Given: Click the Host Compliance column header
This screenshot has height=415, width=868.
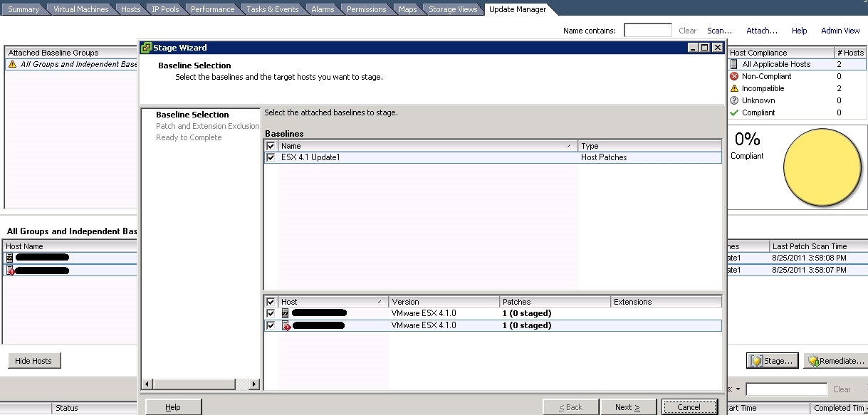Looking at the screenshot, I should coord(780,53).
